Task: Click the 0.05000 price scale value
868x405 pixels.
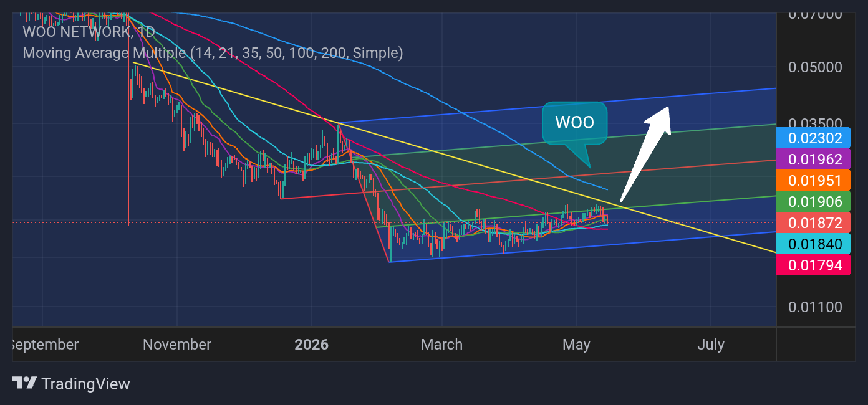Action: point(815,67)
